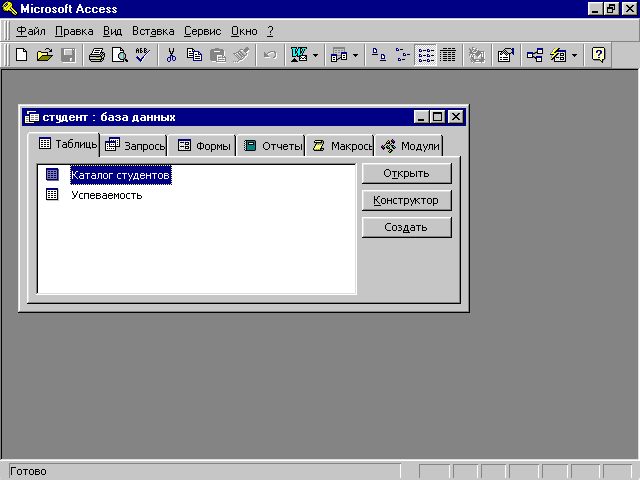This screenshot has width=640, height=480.
Task: Click the Office Links icon
Action: (299, 55)
